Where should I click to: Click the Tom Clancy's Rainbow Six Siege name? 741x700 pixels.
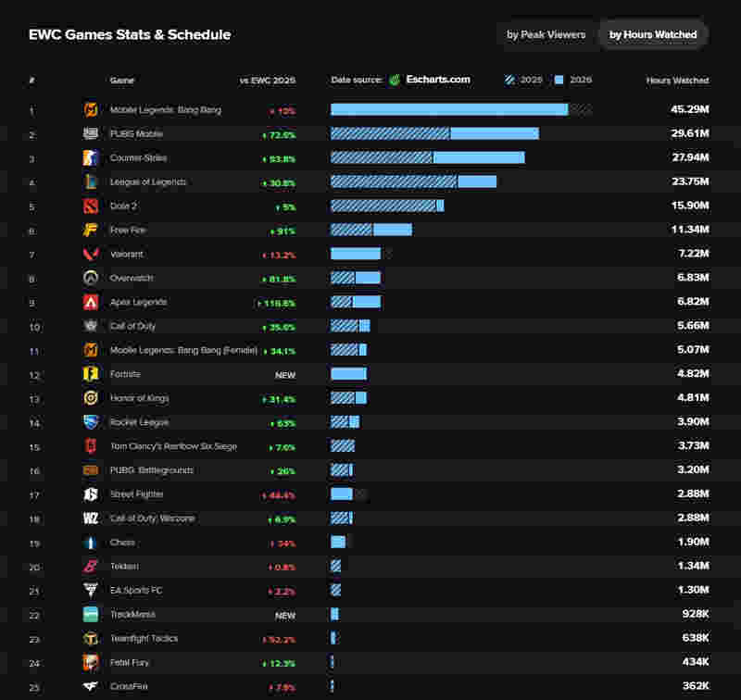173,446
